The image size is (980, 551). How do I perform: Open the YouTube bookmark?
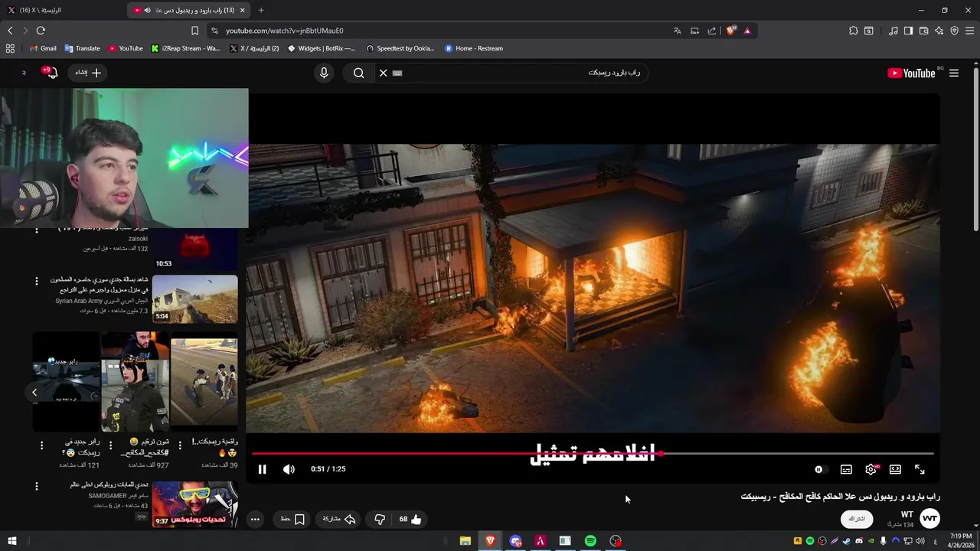(x=126, y=48)
